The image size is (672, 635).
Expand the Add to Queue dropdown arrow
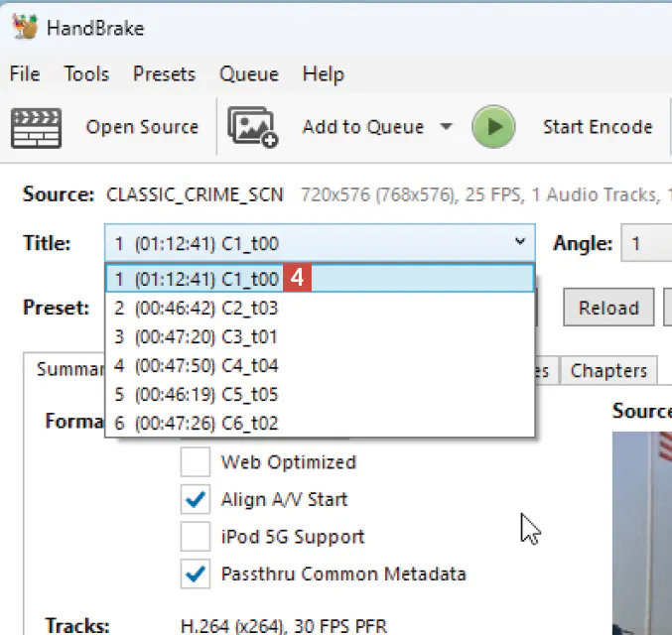(x=446, y=127)
